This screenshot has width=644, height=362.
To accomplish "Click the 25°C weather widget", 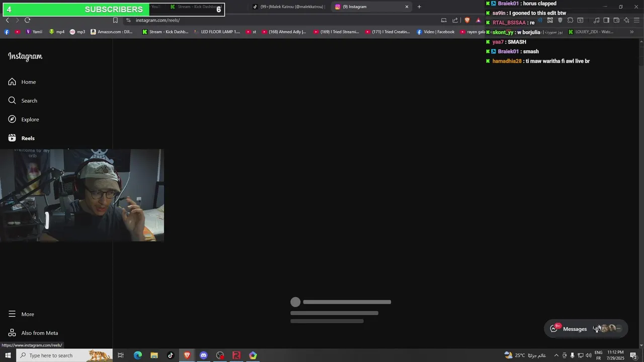I will 525,355.
